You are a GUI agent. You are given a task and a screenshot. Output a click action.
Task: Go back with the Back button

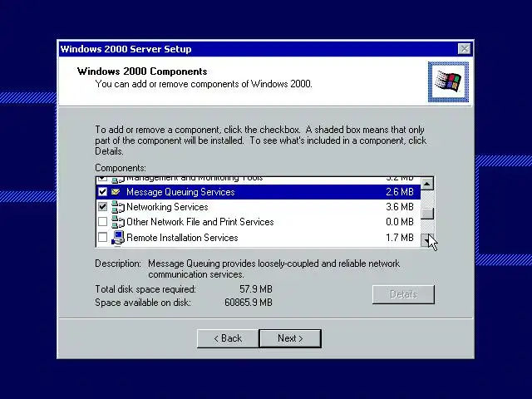228,338
